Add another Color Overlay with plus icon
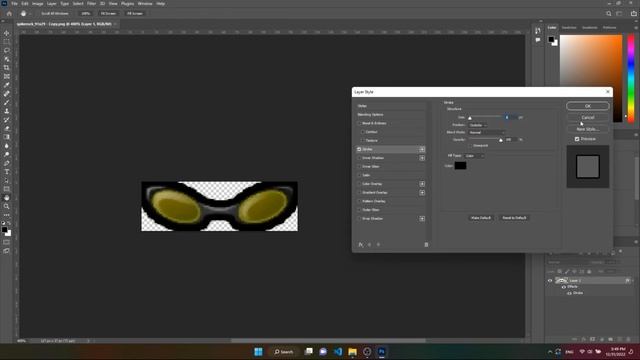This screenshot has height=360, width=640. click(422, 184)
